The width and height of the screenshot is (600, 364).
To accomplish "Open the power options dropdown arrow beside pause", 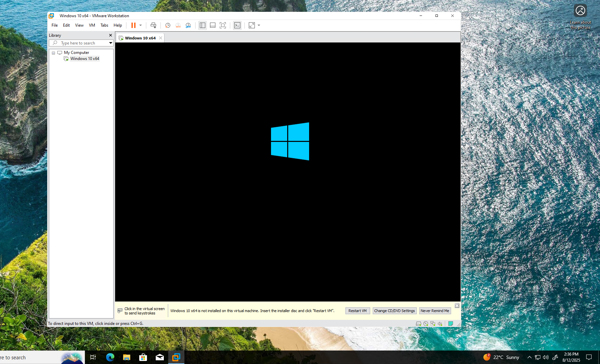I will pyautogui.click(x=141, y=25).
